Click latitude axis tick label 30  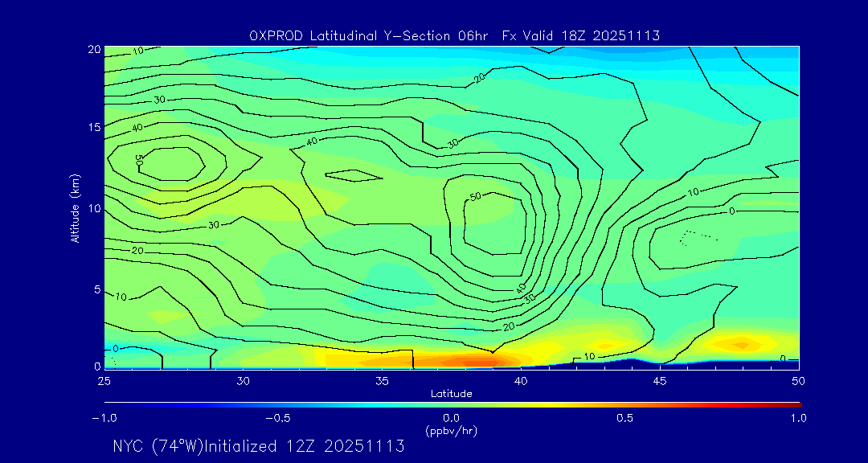click(243, 381)
